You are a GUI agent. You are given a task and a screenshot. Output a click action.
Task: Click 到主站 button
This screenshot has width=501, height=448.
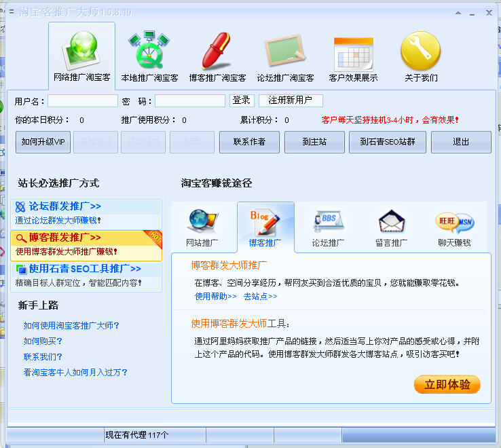tap(314, 142)
